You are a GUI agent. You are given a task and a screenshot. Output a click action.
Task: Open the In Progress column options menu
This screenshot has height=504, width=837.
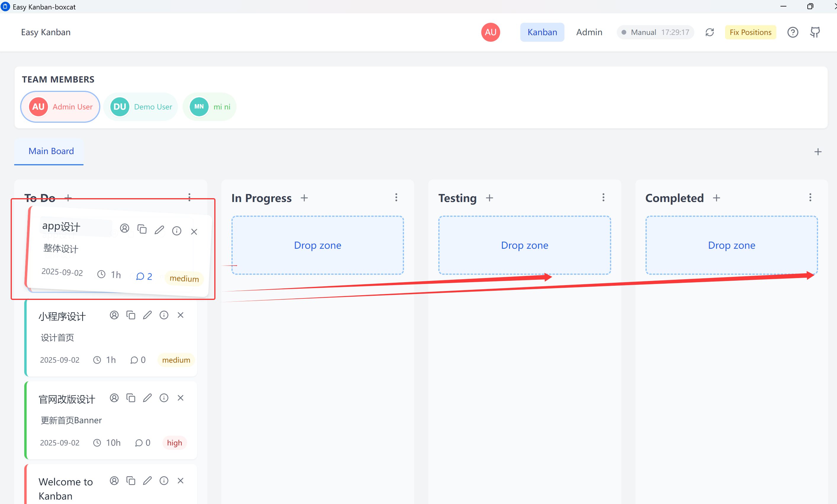point(396,197)
